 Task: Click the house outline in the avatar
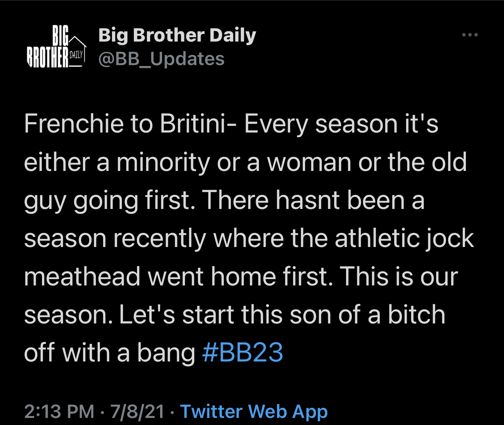click(x=77, y=51)
